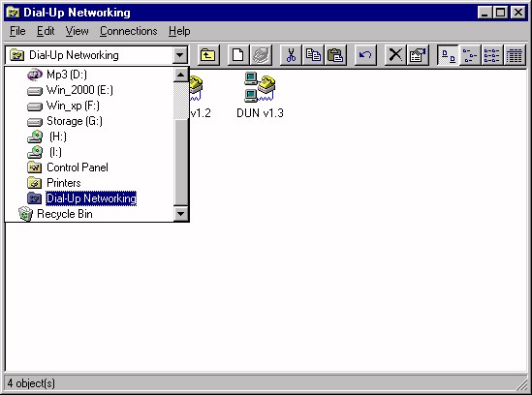Select the DUN v1.3 connection icon
532x395 pixels.
[x=260, y=95]
